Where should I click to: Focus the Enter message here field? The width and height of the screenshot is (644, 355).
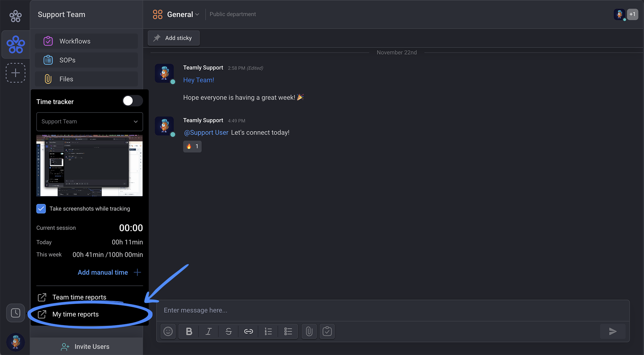pyautogui.click(x=393, y=310)
